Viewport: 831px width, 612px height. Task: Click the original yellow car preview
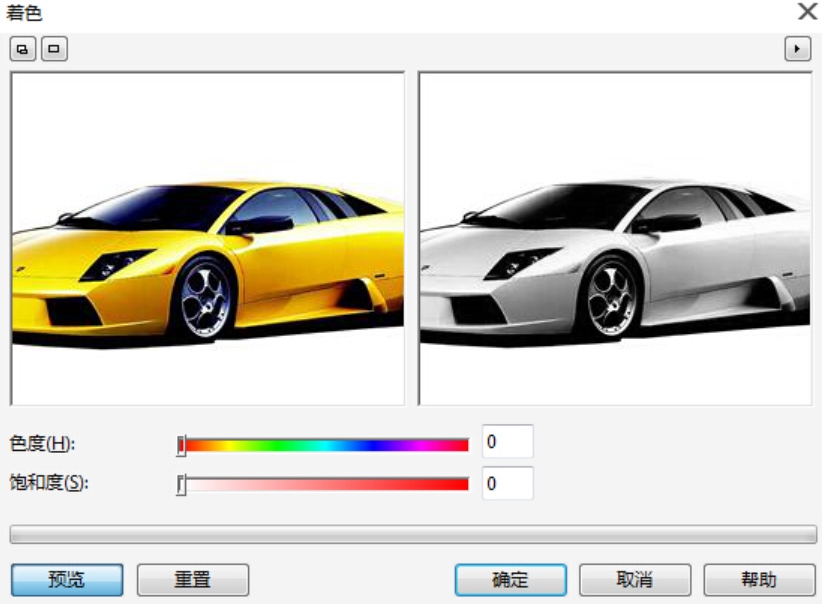click(208, 239)
